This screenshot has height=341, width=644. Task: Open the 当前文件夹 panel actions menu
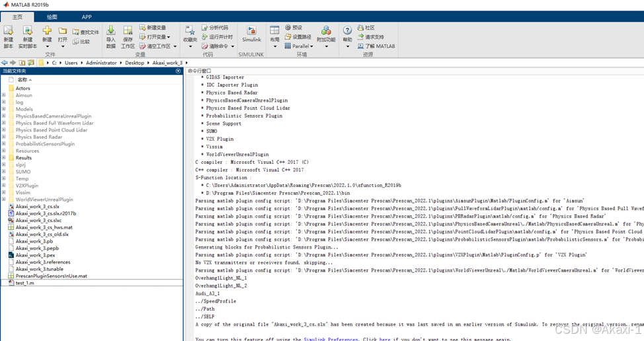tap(179, 71)
